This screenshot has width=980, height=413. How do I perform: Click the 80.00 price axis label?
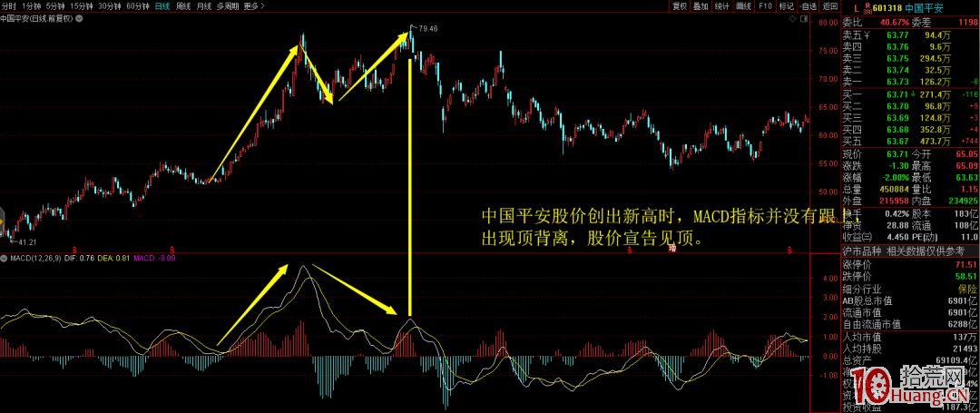click(x=827, y=23)
